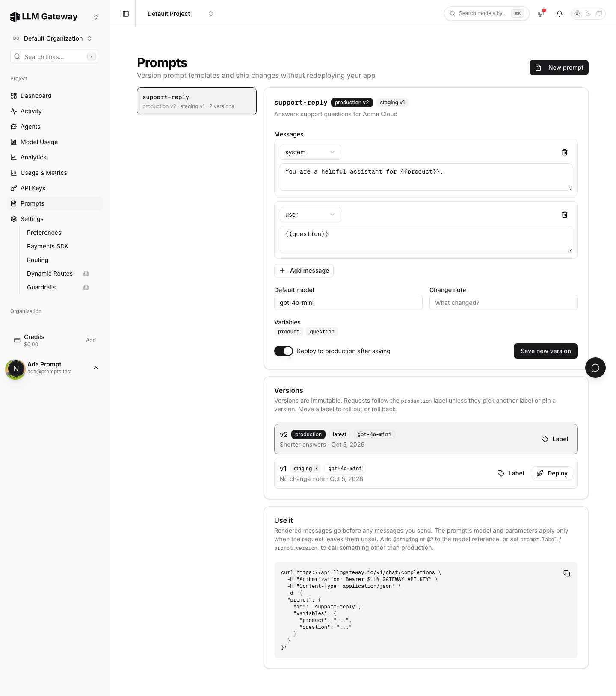
Task: Focus the Change note input field
Action: [503, 302]
